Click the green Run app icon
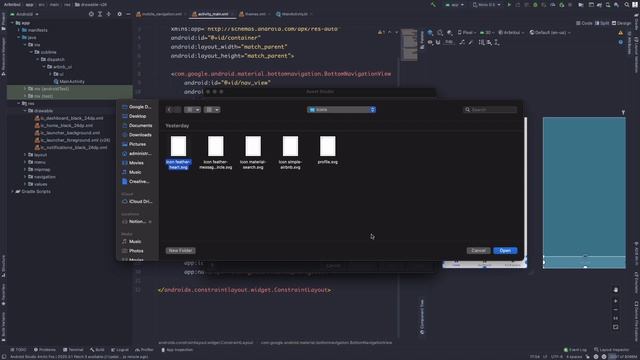The width and height of the screenshot is (640, 360). [x=509, y=5]
